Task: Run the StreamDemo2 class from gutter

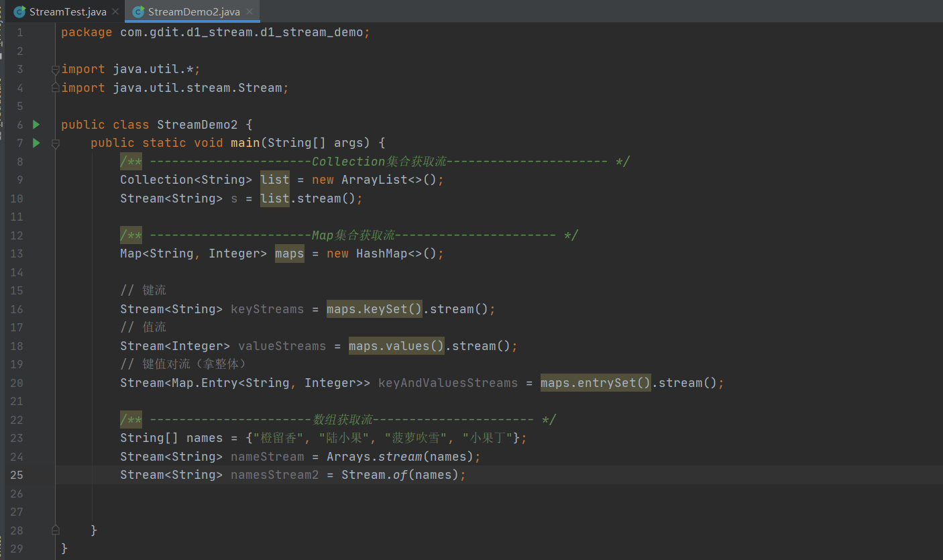Action: coord(36,125)
